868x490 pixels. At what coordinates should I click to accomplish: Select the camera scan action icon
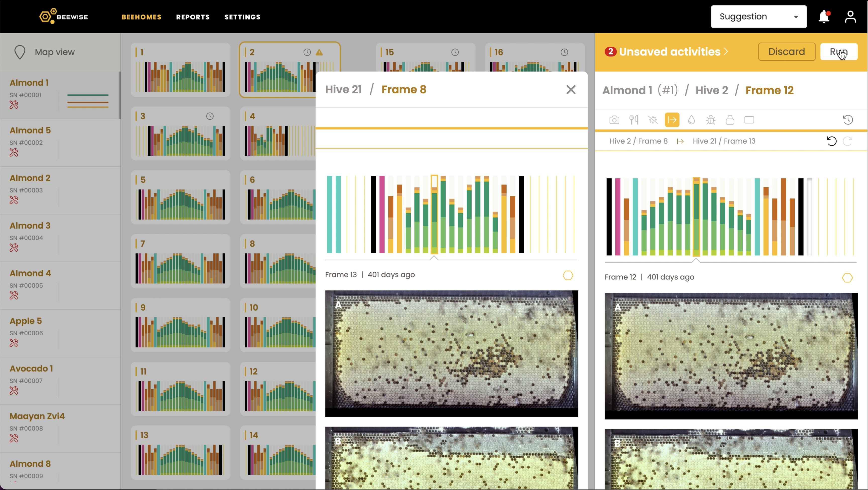(614, 120)
